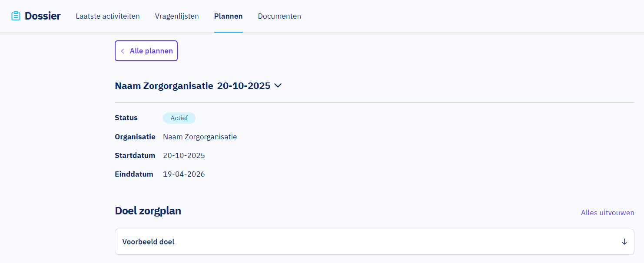The width and height of the screenshot is (644, 263).
Task: Click the chevron next to 20-10-2025
Action: 278,85
